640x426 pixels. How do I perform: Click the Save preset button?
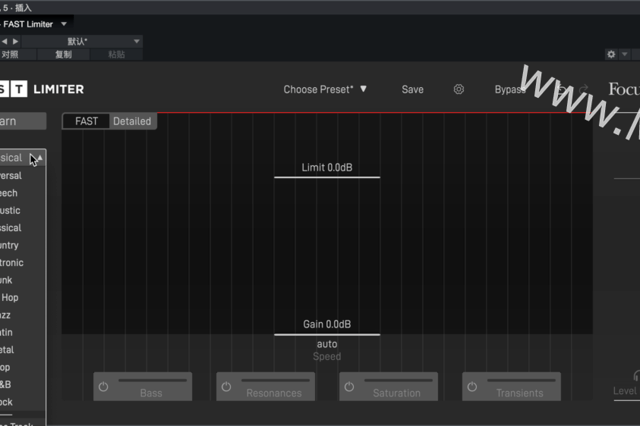pyautogui.click(x=412, y=89)
